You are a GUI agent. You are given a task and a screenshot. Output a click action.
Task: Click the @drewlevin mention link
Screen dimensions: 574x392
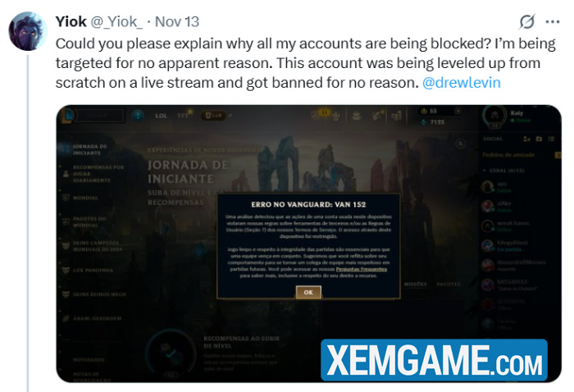coord(461,82)
